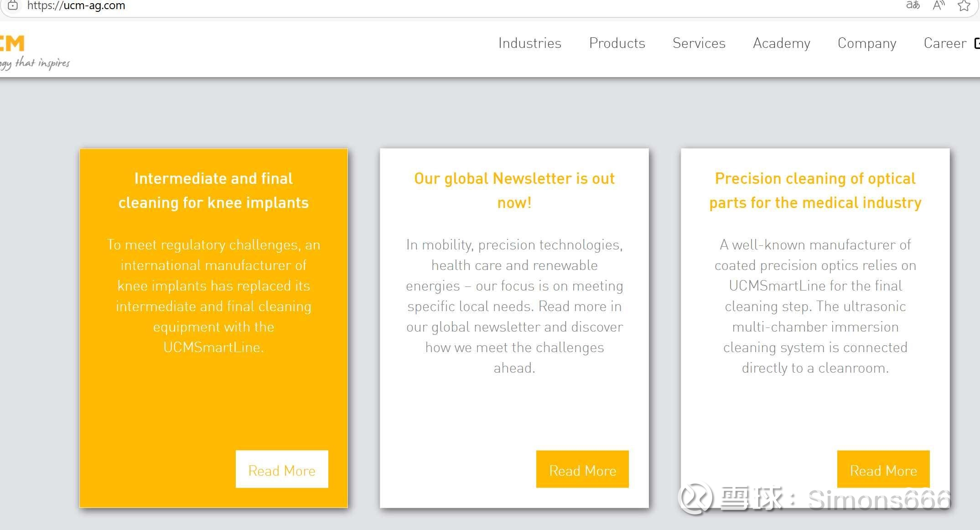Go to the Career page
Image resolution: width=980 pixels, height=530 pixels.
coord(944,43)
